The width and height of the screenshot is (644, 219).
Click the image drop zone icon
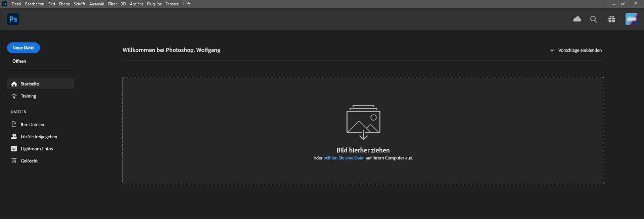point(363,122)
